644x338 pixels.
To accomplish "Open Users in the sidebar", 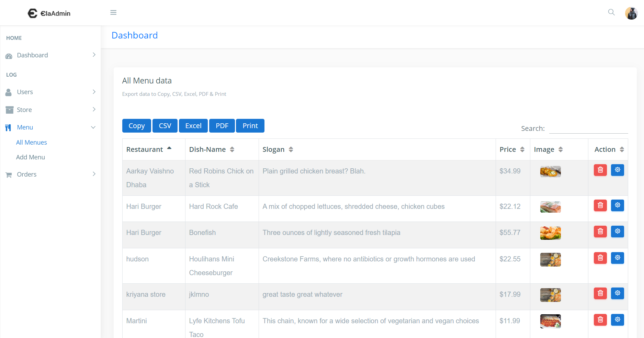I will coord(50,92).
